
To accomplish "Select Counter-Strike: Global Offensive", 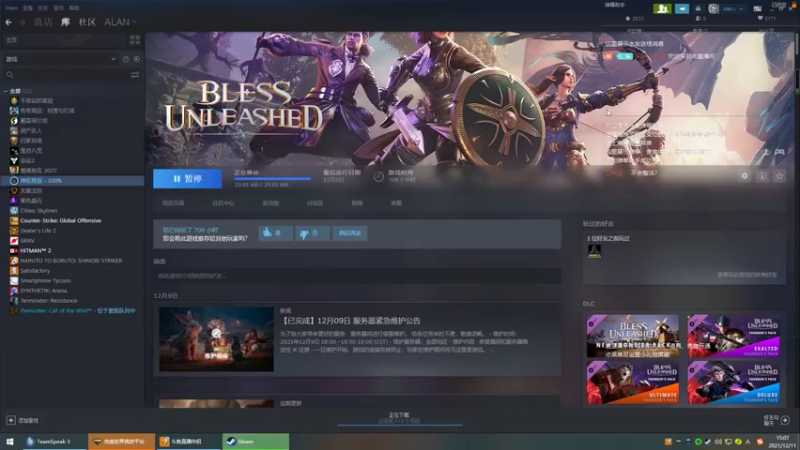I will point(60,220).
